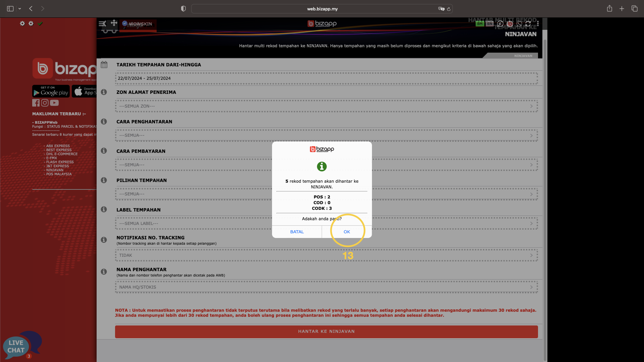Click the bizapp logo in left sidebar
Image resolution: width=644 pixels, height=362 pixels.
point(64,70)
